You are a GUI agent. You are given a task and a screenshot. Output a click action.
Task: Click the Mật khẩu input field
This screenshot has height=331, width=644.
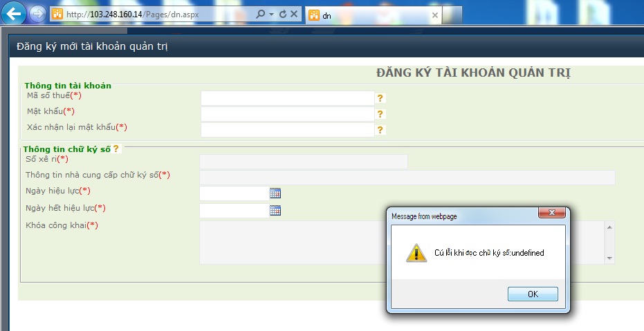pos(287,114)
